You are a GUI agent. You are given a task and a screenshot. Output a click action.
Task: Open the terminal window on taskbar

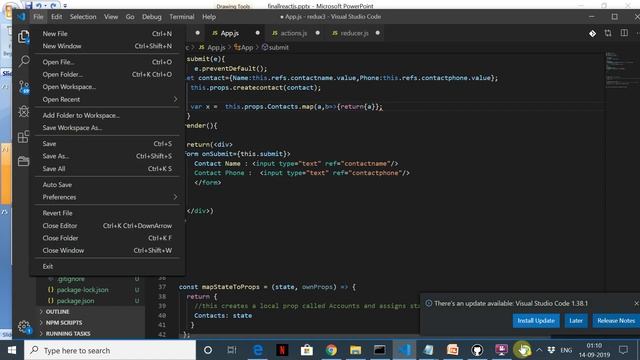point(380,350)
